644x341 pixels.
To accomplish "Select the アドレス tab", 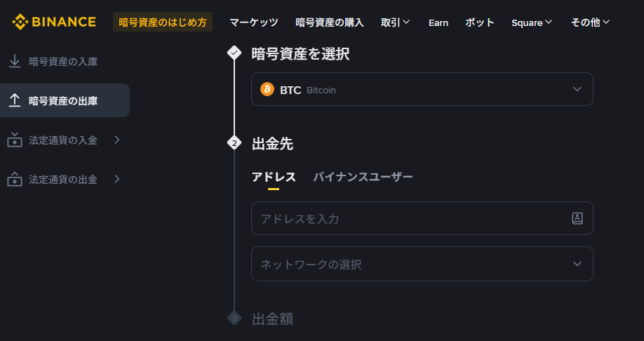I will pos(274,177).
